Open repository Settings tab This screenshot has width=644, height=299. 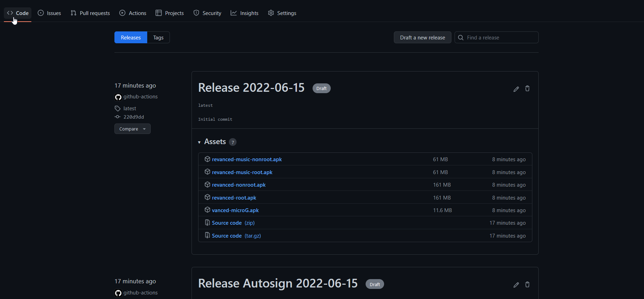pyautogui.click(x=282, y=13)
